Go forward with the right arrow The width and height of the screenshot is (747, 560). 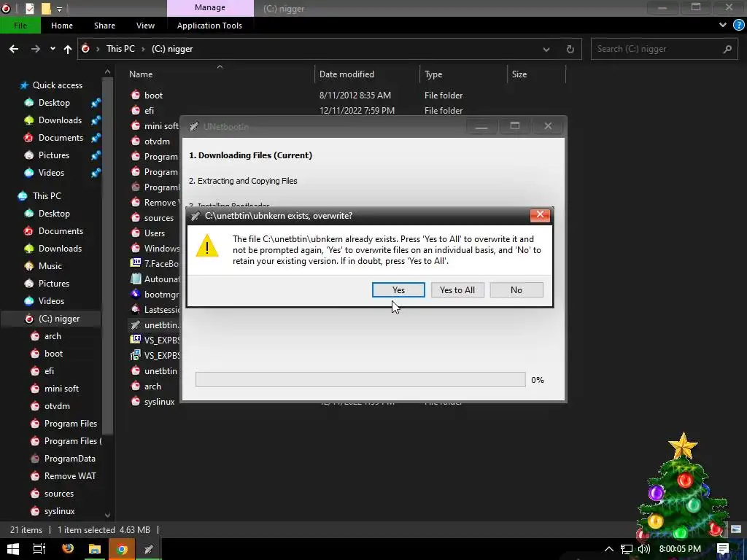tap(35, 49)
